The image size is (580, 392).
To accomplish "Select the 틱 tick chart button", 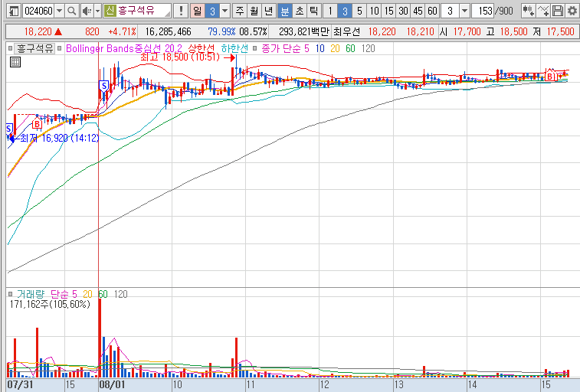I will [313, 11].
